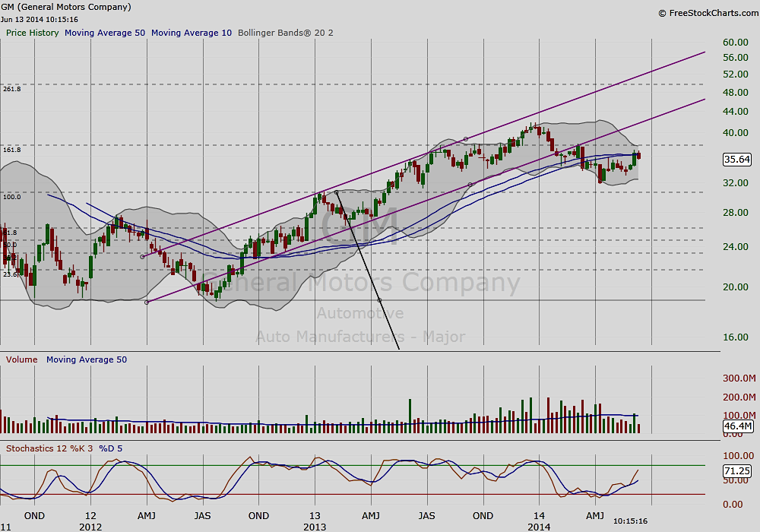This screenshot has height=532, width=760.
Task: Click the 28.00 price axis label
Action: pos(735,213)
